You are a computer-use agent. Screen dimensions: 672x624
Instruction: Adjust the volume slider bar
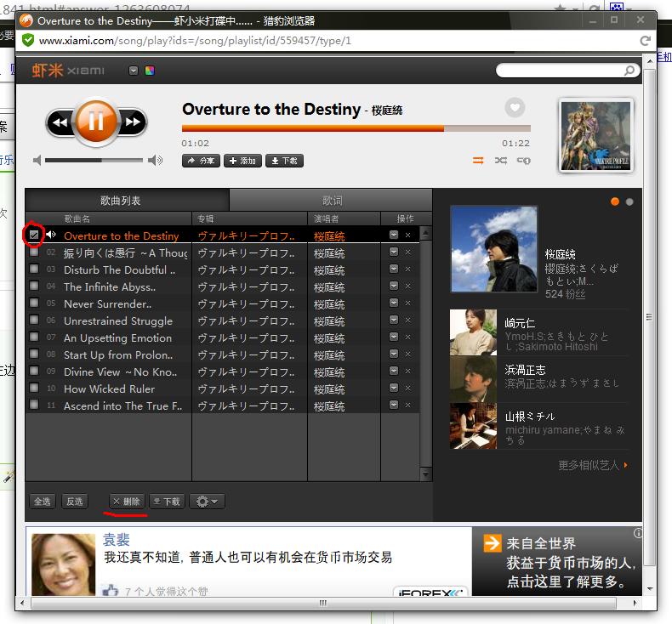click(x=94, y=160)
